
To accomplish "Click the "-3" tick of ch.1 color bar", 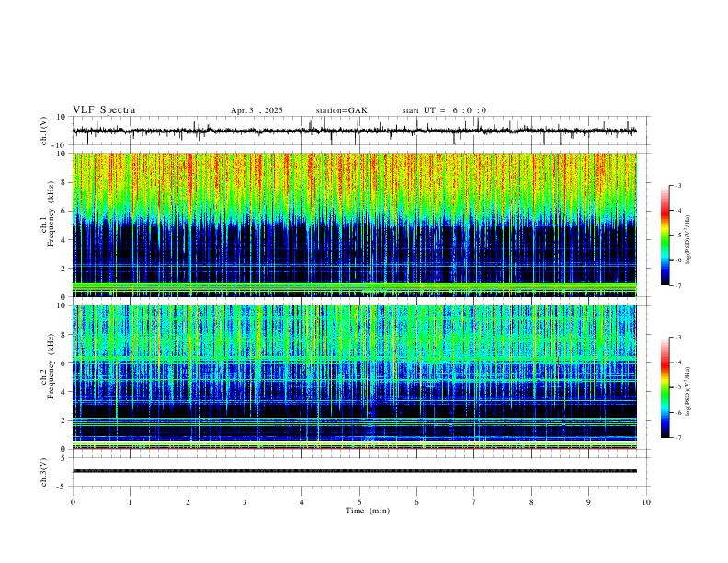I will [x=677, y=185].
